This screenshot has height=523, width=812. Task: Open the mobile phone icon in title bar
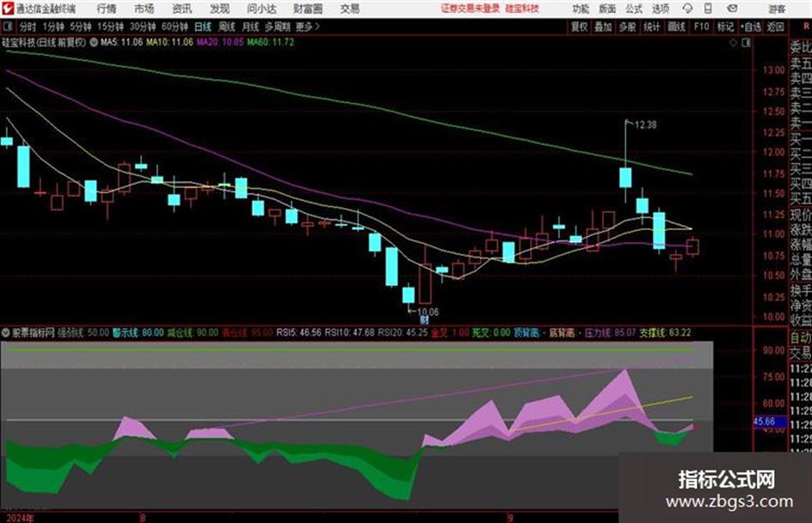tap(708, 9)
